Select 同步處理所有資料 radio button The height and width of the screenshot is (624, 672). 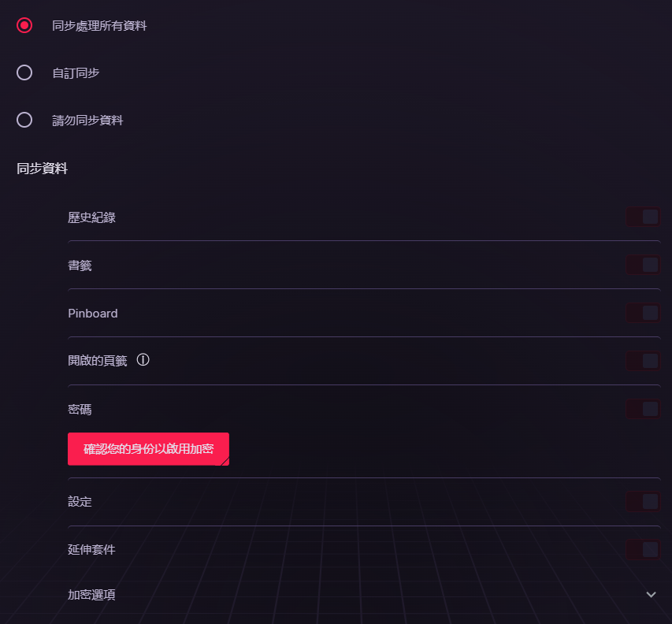[x=24, y=25]
